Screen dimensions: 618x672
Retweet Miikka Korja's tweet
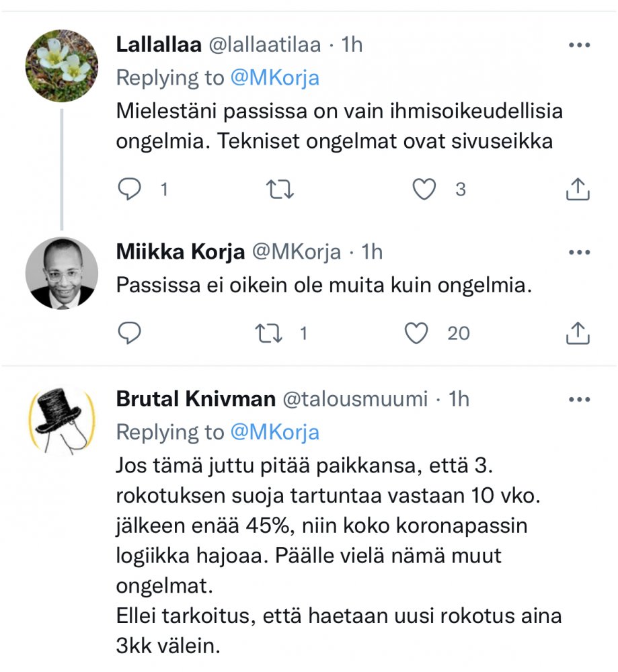coord(269,333)
